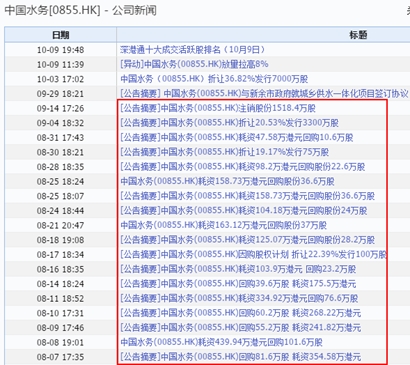This screenshot has height=365, width=410.
Task: Open 耗资334.92万港元回购76.6万股 link
Action: pyautogui.click(x=239, y=298)
